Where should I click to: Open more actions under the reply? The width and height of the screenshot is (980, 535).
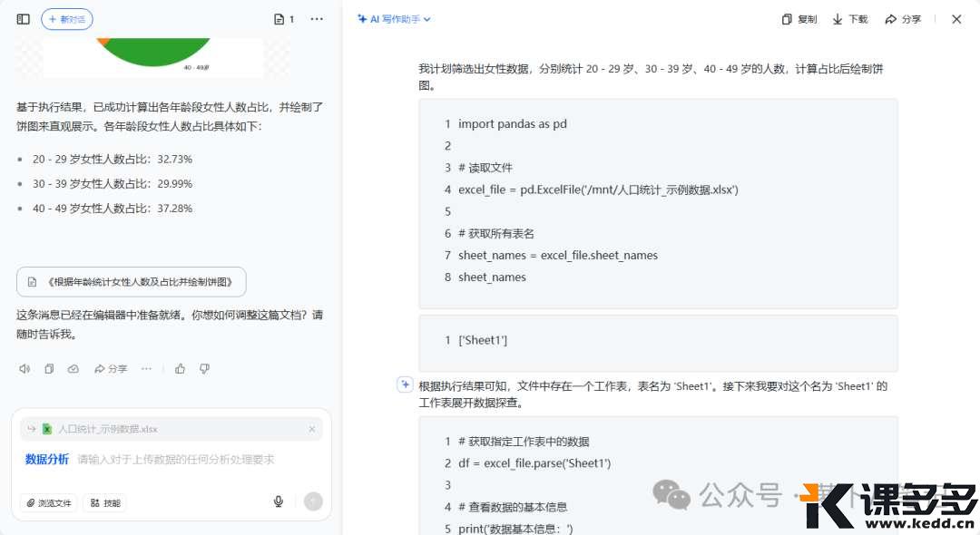click(146, 369)
